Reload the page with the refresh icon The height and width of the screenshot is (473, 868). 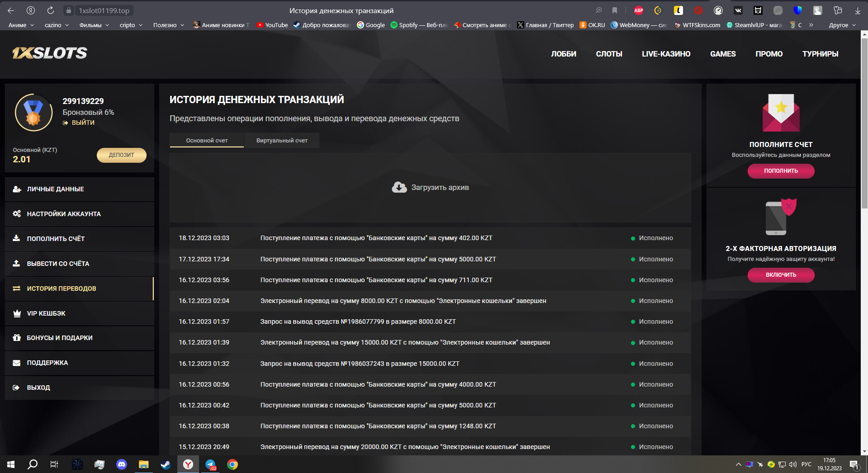51,10
